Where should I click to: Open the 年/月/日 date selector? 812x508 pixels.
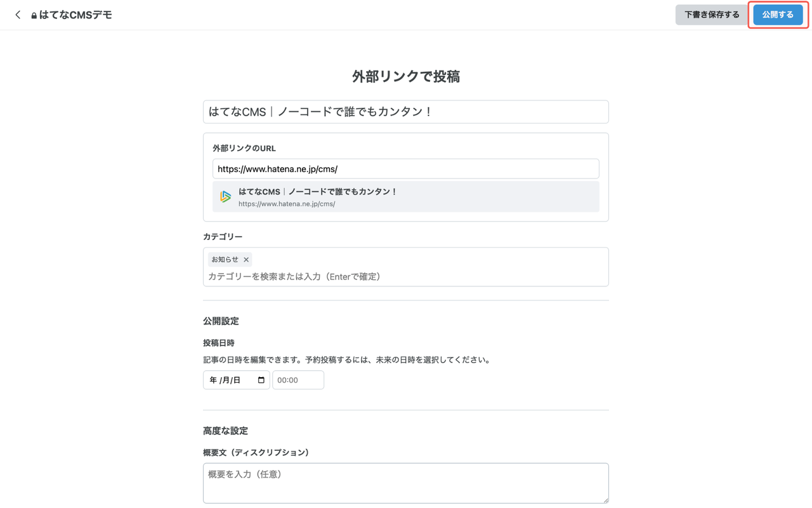tap(232, 379)
